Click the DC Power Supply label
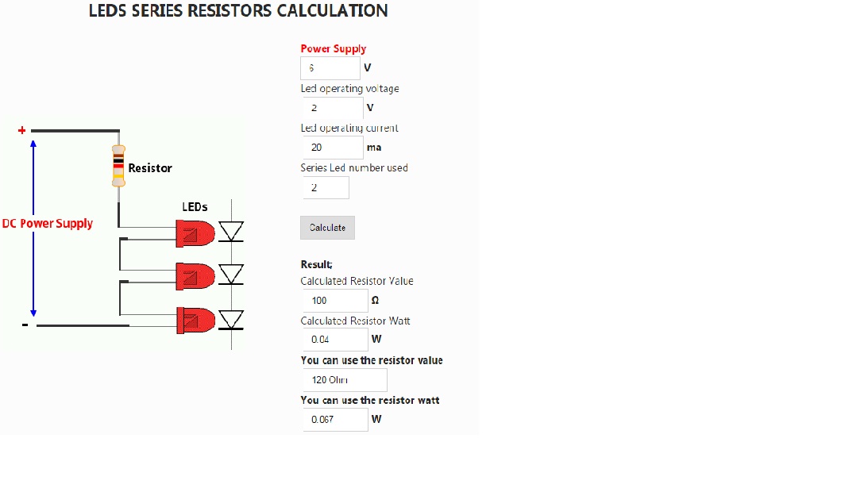 coord(48,224)
